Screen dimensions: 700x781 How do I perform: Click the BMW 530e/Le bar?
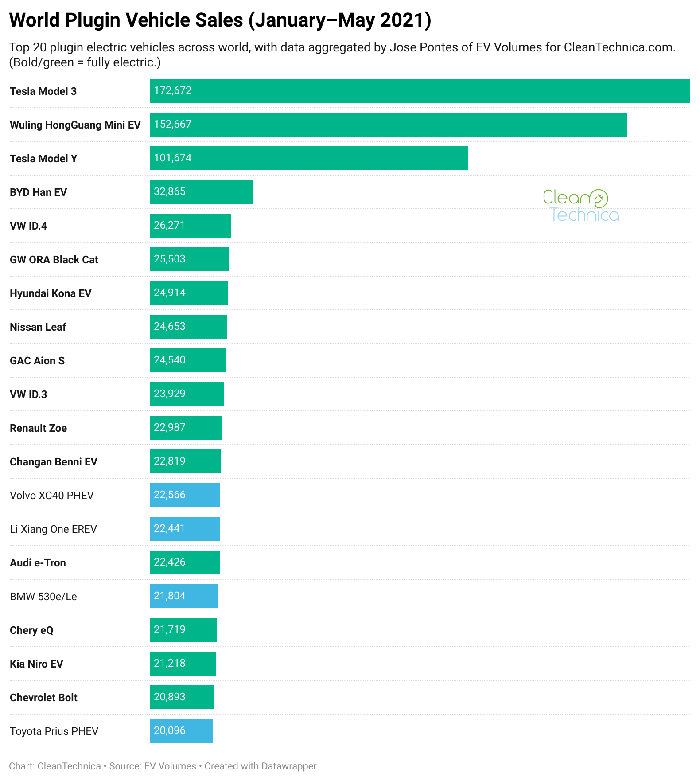[183, 596]
